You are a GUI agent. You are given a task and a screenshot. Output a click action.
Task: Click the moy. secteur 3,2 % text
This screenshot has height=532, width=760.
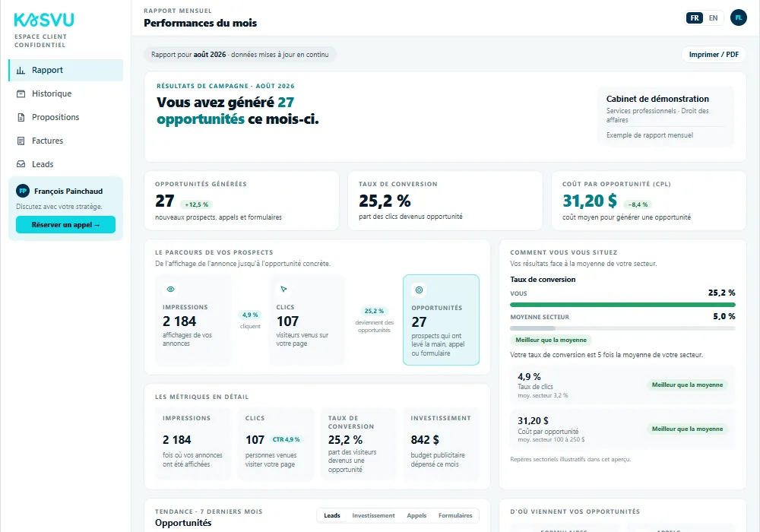point(543,395)
